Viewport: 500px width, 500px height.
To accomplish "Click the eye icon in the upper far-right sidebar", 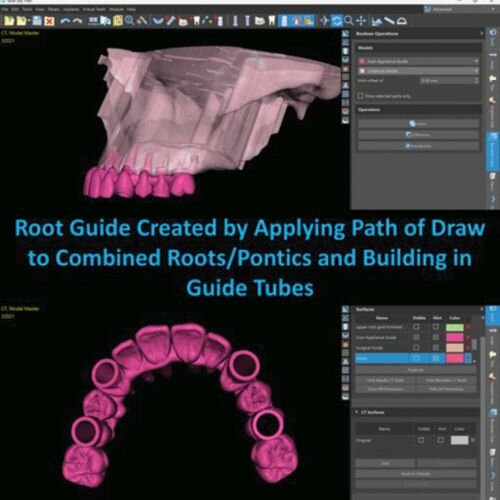I will (x=492, y=33).
